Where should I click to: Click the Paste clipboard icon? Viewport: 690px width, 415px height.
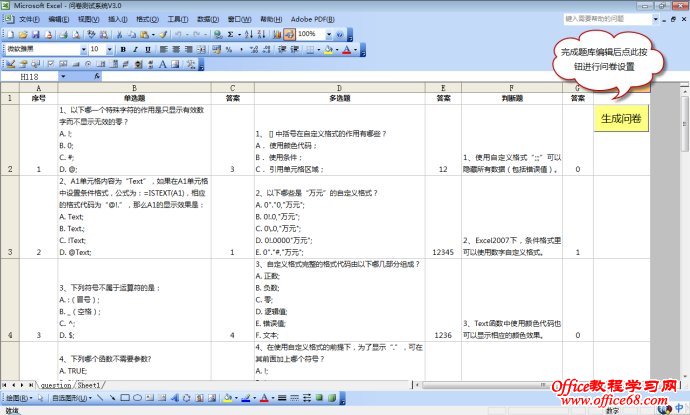coord(144,34)
